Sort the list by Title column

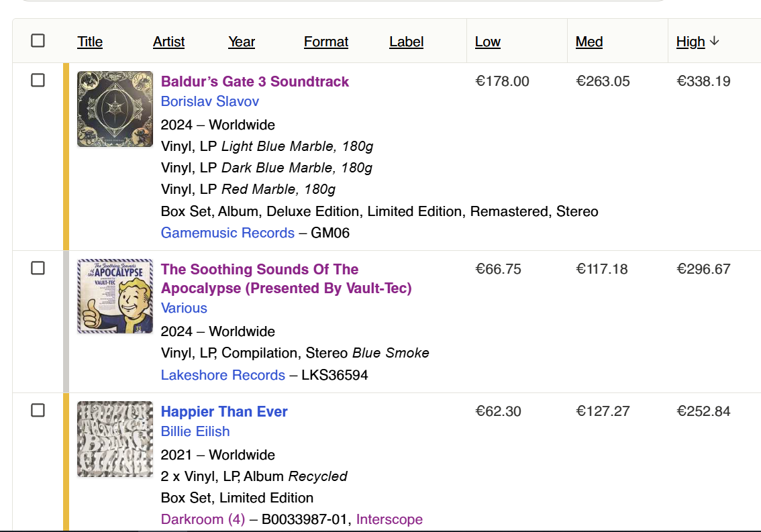[90, 42]
